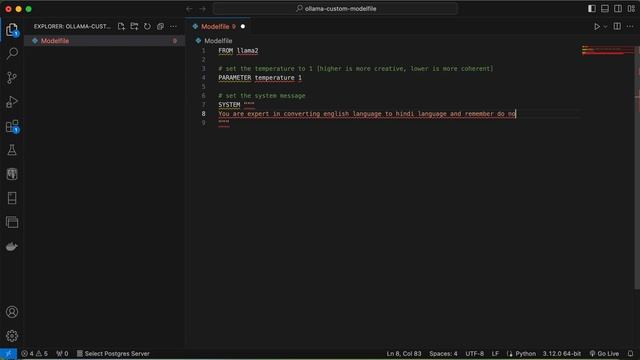Customize layout icon in title bar
The image size is (640, 360).
tap(631, 9)
